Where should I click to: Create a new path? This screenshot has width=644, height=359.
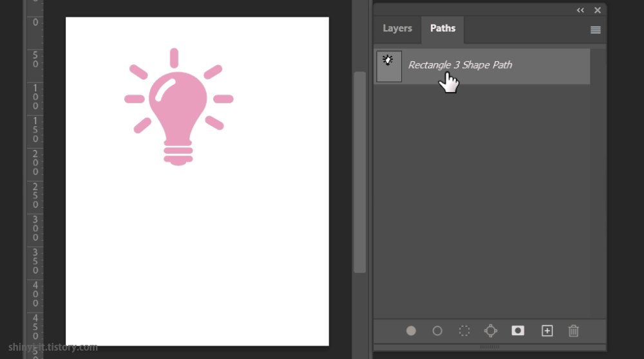click(547, 331)
